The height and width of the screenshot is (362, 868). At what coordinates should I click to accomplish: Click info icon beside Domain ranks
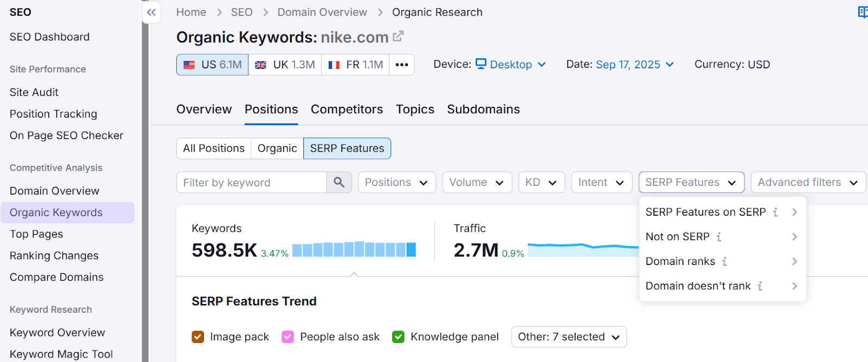tap(724, 262)
